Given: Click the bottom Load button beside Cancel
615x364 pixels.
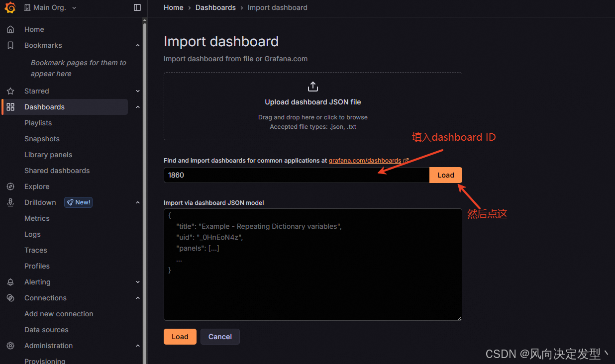Looking at the screenshot, I should [180, 337].
